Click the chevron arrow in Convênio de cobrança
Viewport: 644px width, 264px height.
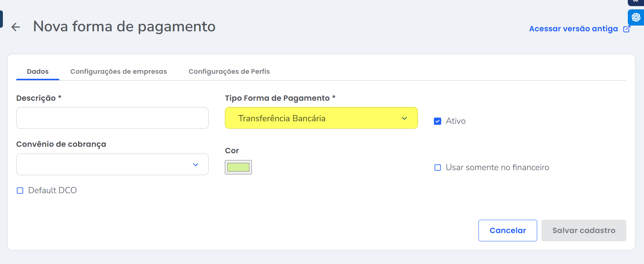(x=195, y=165)
